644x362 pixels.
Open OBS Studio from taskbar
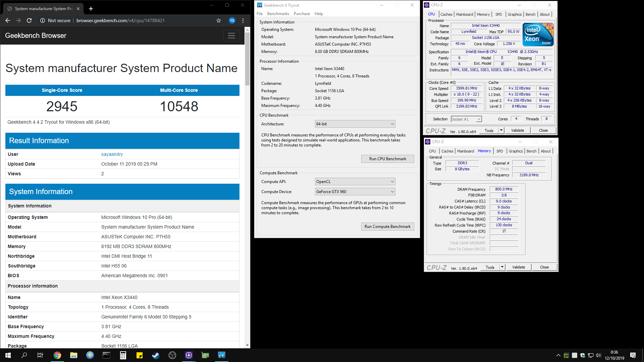pyautogui.click(x=172, y=355)
